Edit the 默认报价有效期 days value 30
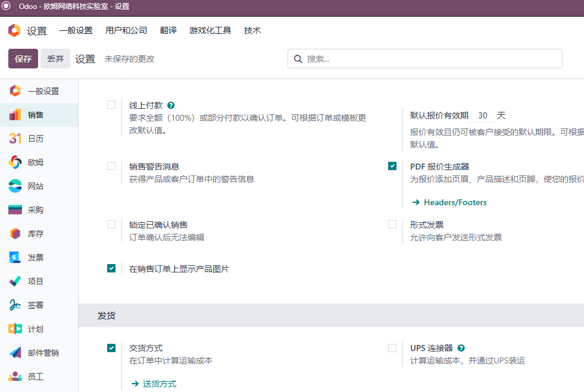This screenshot has height=392, width=584. click(x=483, y=115)
